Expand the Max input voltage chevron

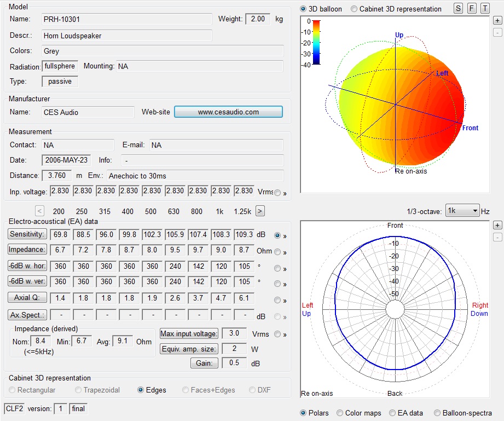(x=285, y=335)
